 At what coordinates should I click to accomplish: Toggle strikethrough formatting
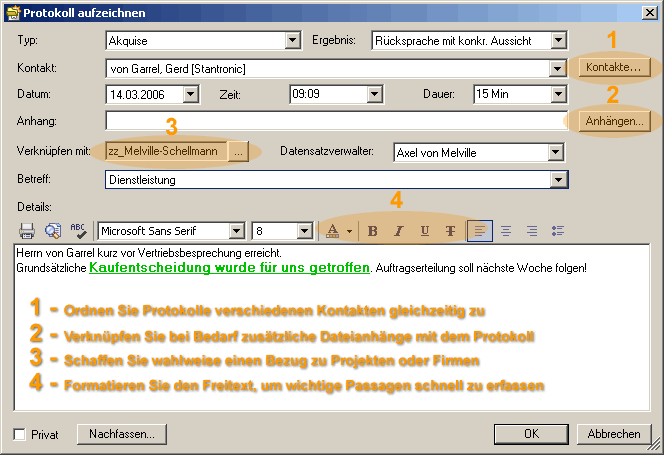click(x=451, y=231)
